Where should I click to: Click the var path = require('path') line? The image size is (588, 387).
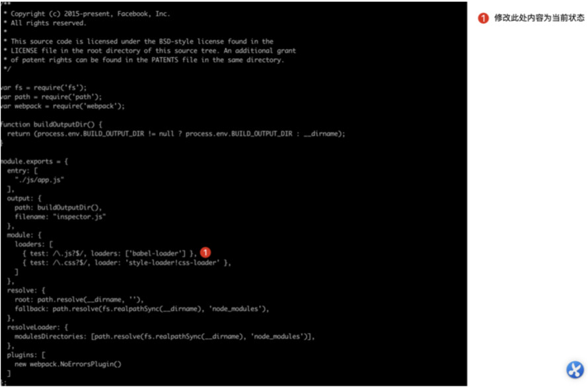click(x=51, y=96)
